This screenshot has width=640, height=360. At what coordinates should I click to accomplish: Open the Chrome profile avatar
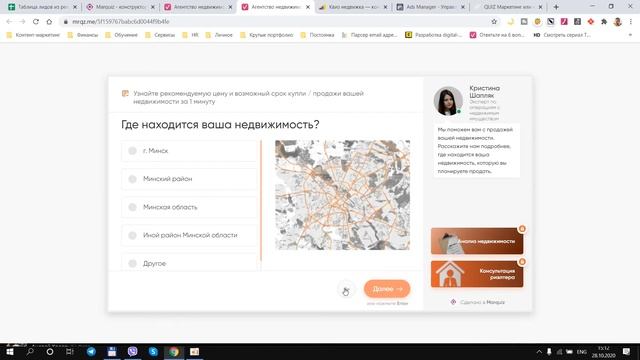pos(618,22)
